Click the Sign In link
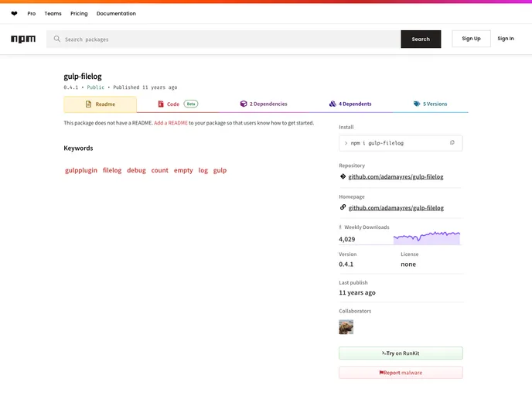The height and width of the screenshot is (396, 532). 506,39
